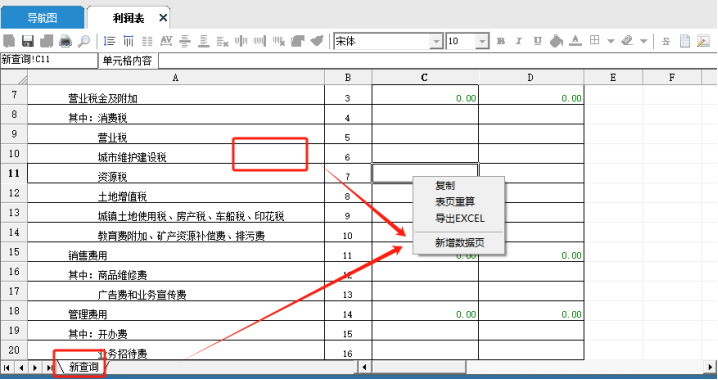This screenshot has height=380, width=718.
Task: Click the save disk icon
Action: click(x=27, y=41)
